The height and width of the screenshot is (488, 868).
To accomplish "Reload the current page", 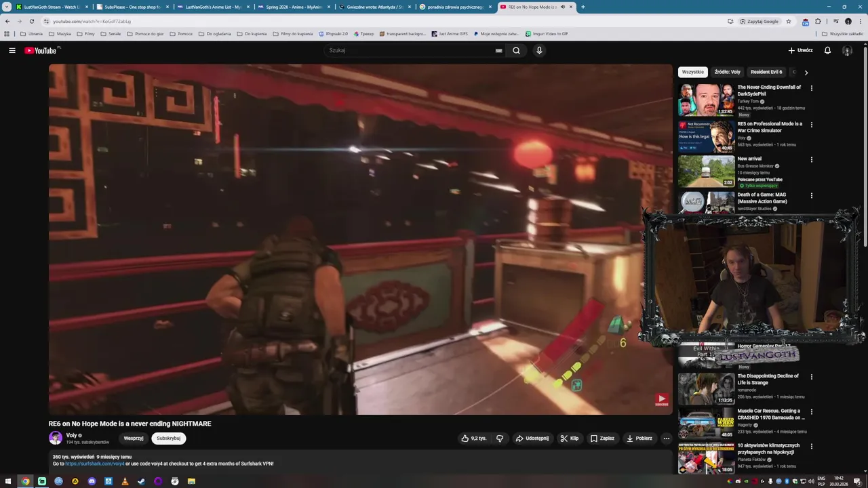I will click(31, 21).
